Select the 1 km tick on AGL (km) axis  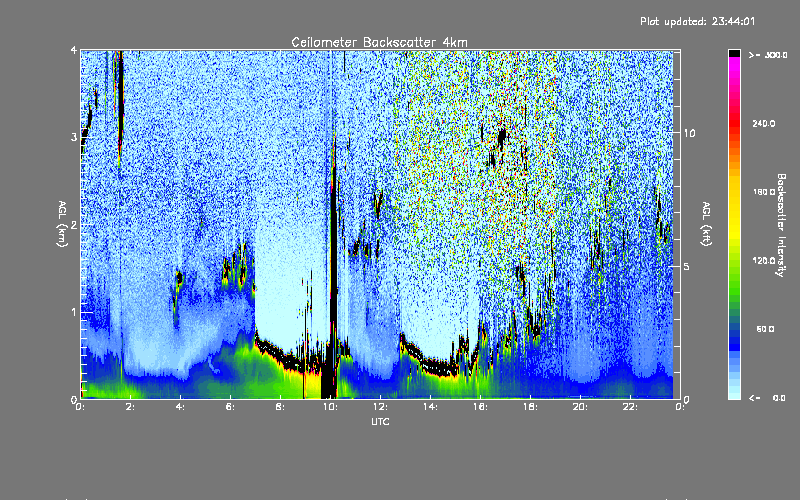coord(74,312)
